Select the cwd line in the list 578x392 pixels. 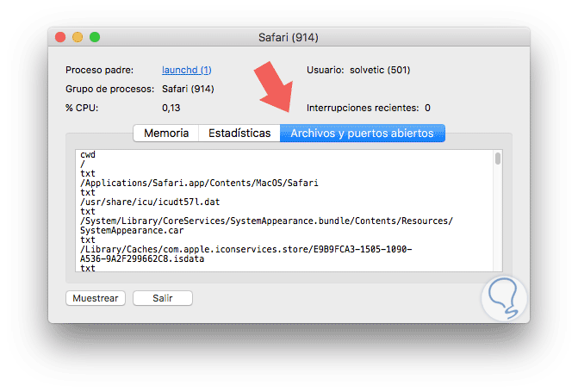click(x=88, y=155)
